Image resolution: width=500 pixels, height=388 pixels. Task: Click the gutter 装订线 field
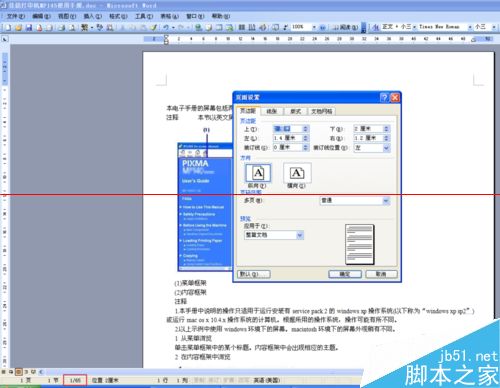287,147
